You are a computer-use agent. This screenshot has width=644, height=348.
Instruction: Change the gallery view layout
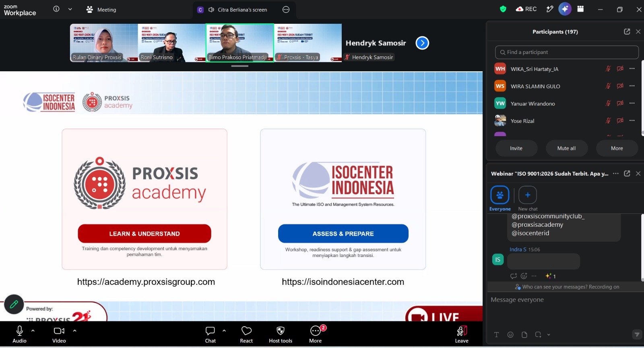[x=580, y=9]
